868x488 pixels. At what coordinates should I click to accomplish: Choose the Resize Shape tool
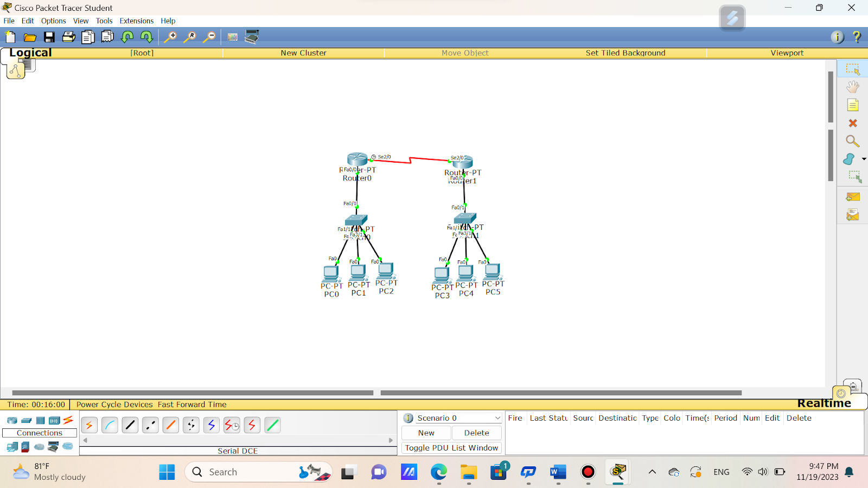[854, 177]
